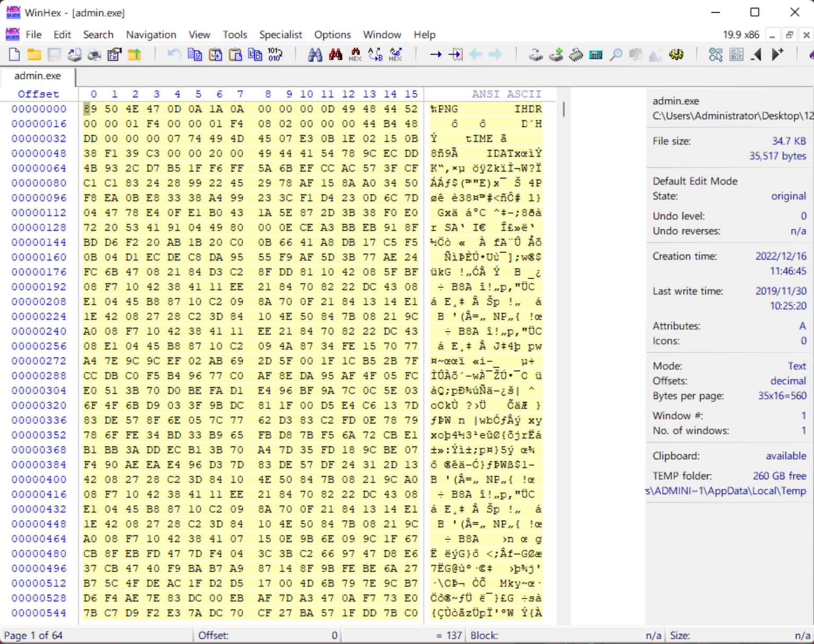Click the offset row label 00000544

39,613
